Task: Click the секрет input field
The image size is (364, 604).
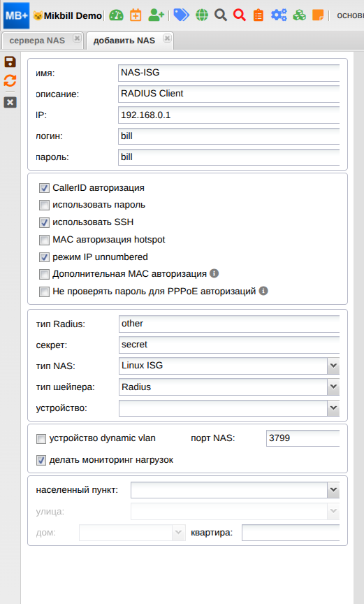Action: pyautogui.click(x=229, y=345)
